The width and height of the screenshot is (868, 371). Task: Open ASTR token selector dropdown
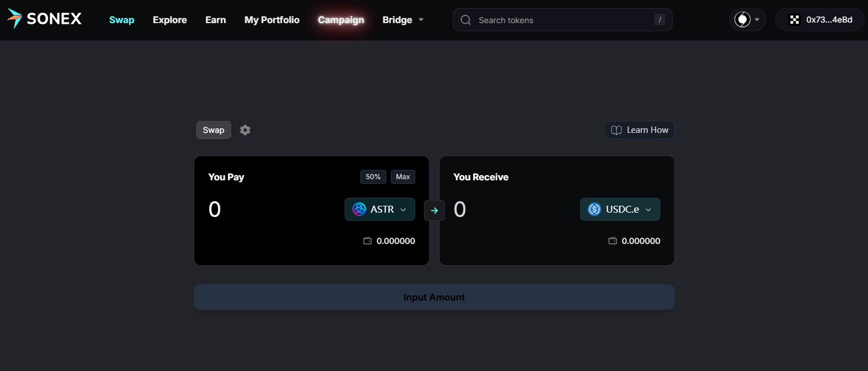[380, 209]
